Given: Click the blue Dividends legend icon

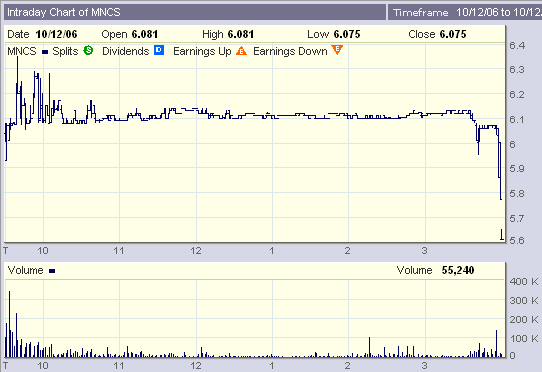Looking at the screenshot, I should [159, 50].
